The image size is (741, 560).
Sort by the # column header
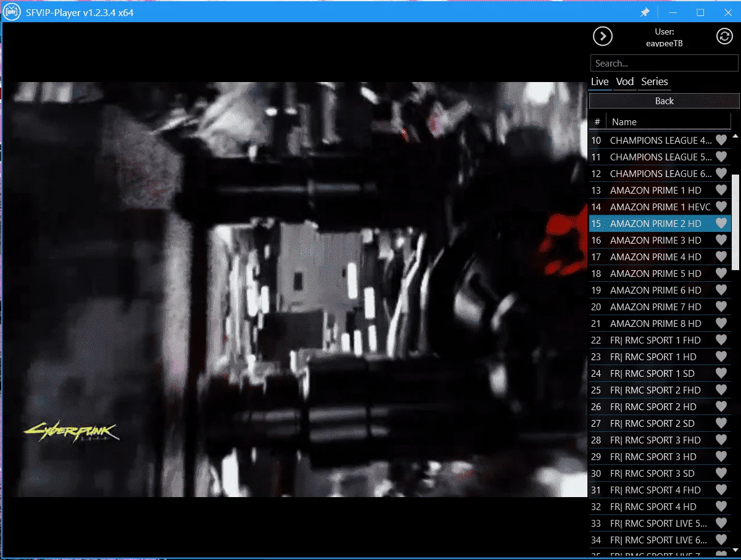(597, 121)
